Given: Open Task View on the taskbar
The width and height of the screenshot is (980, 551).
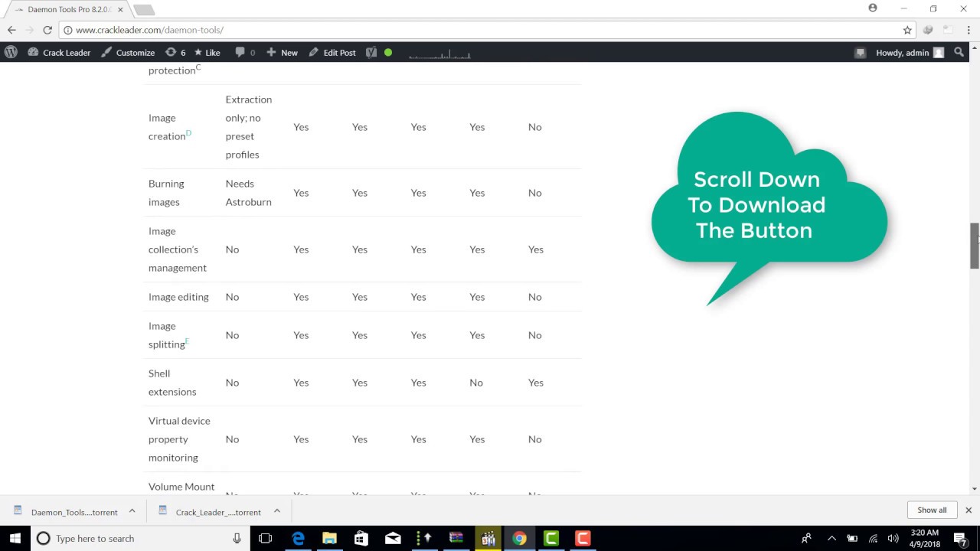Looking at the screenshot, I should (x=265, y=539).
